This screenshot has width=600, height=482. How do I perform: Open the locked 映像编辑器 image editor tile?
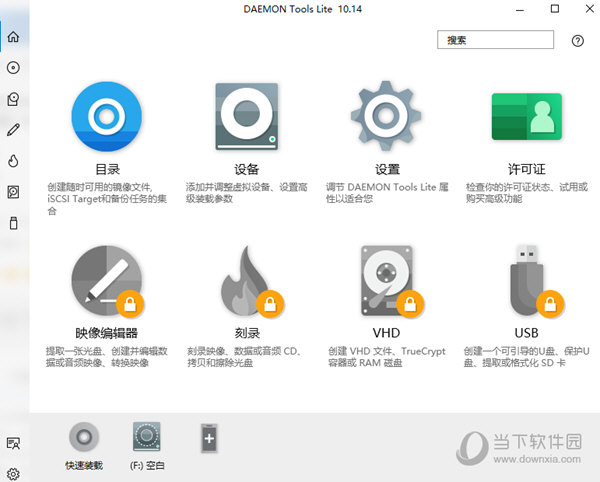point(107,281)
